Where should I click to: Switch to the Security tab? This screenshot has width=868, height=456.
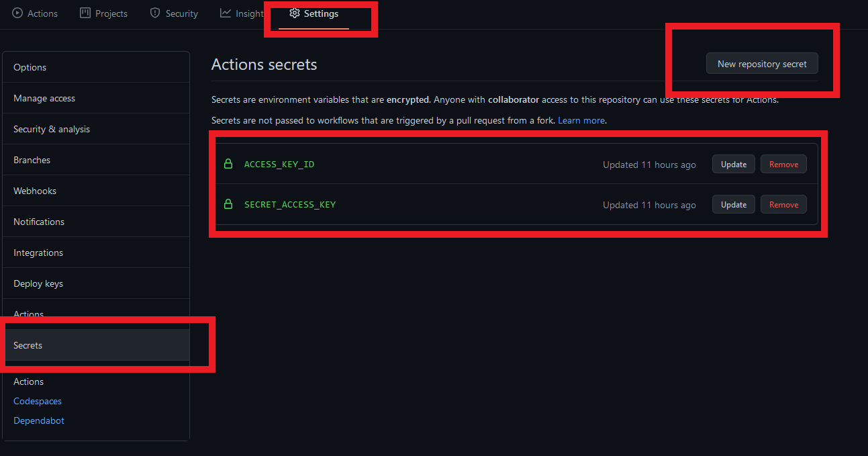(x=181, y=13)
